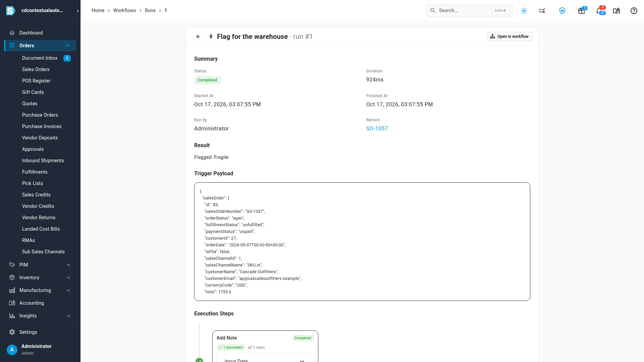644x362 pixels.
Task: Click the AI sparkle icon in header
Action: (524, 11)
